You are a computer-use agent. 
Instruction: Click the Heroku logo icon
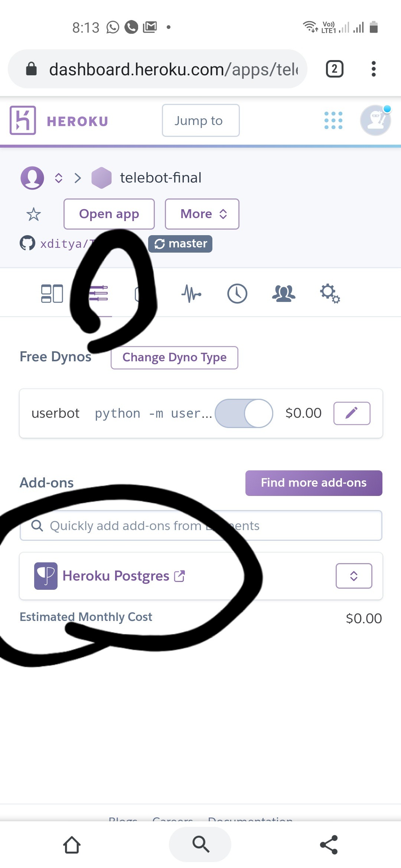23,120
